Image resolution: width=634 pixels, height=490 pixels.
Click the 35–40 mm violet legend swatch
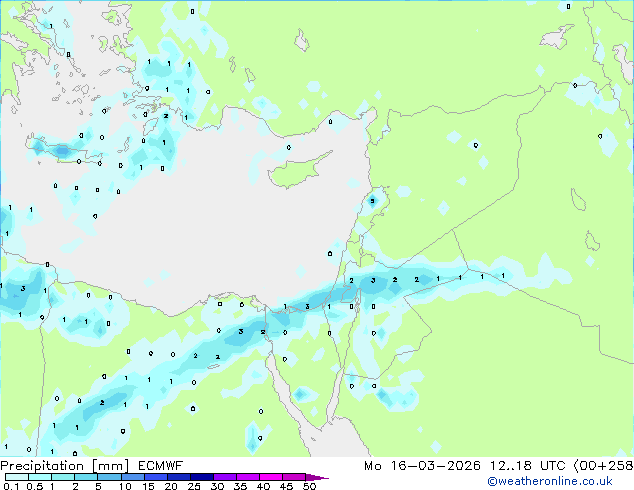(247, 477)
